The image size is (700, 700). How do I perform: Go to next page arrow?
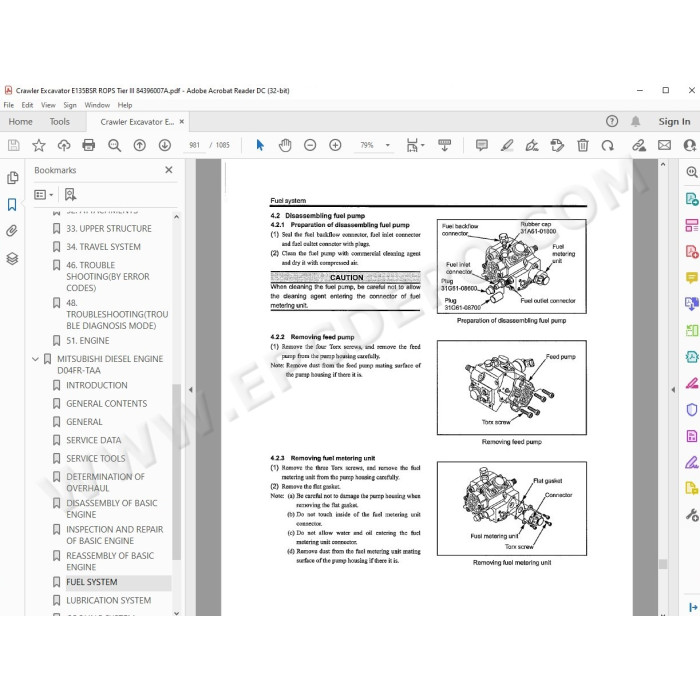165,145
